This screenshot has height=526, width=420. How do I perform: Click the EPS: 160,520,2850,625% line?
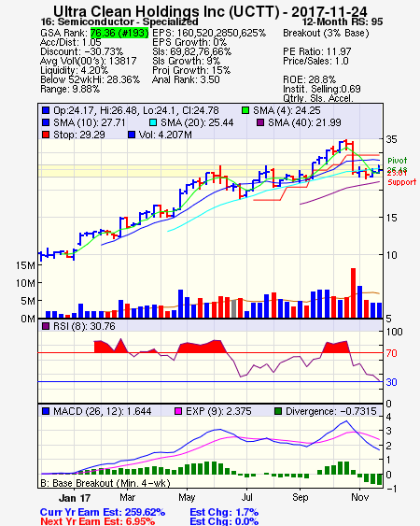[x=209, y=33]
